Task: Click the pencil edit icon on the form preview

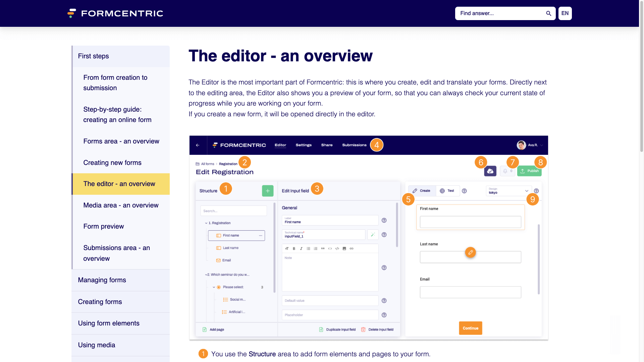Action: (x=470, y=252)
